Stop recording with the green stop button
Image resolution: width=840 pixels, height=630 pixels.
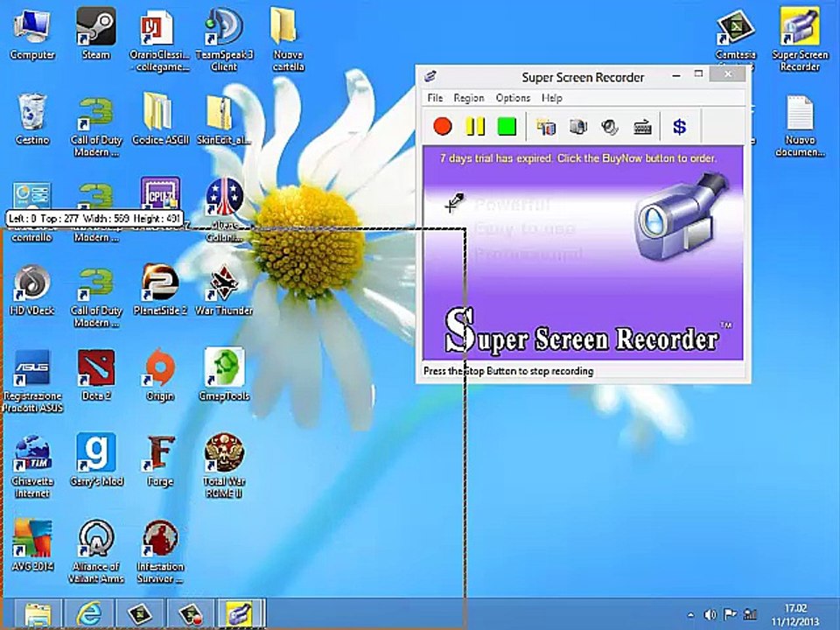pos(507,127)
